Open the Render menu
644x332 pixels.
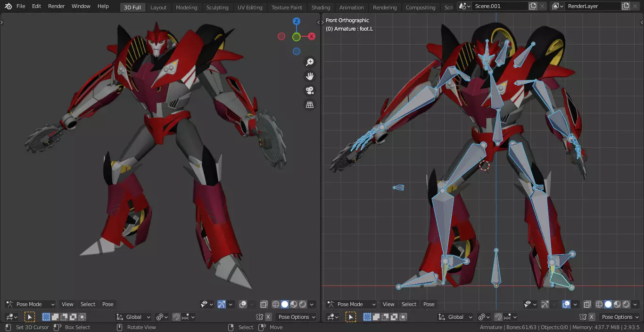[x=57, y=6]
